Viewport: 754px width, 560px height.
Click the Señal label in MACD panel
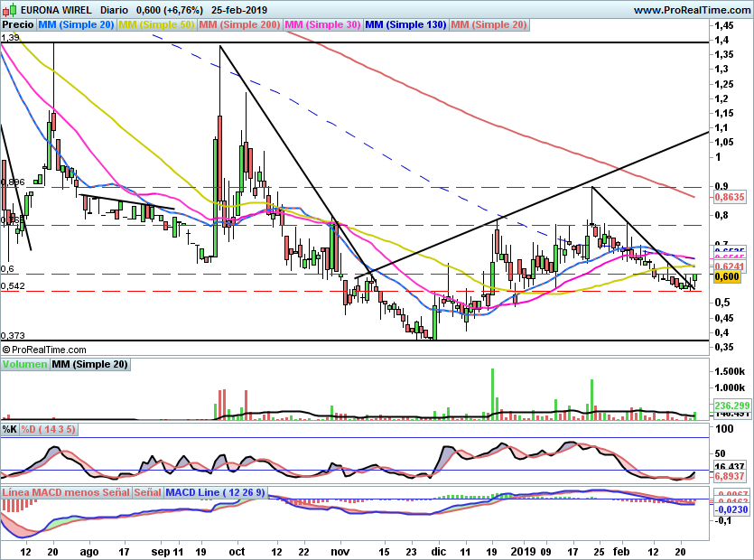(x=147, y=492)
